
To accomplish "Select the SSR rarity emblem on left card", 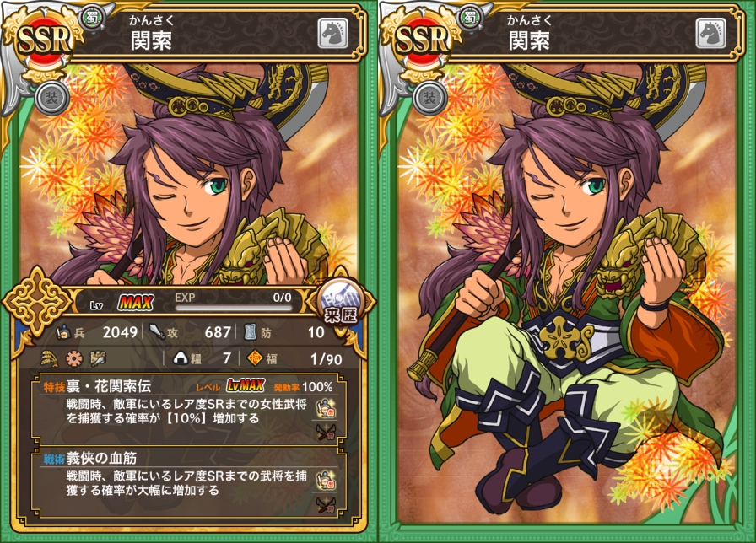I will (x=45, y=40).
